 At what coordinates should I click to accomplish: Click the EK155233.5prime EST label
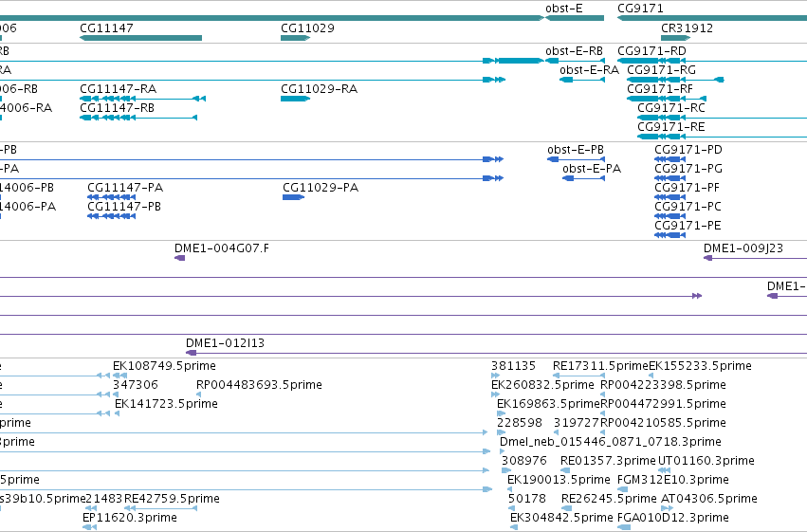tap(701, 366)
